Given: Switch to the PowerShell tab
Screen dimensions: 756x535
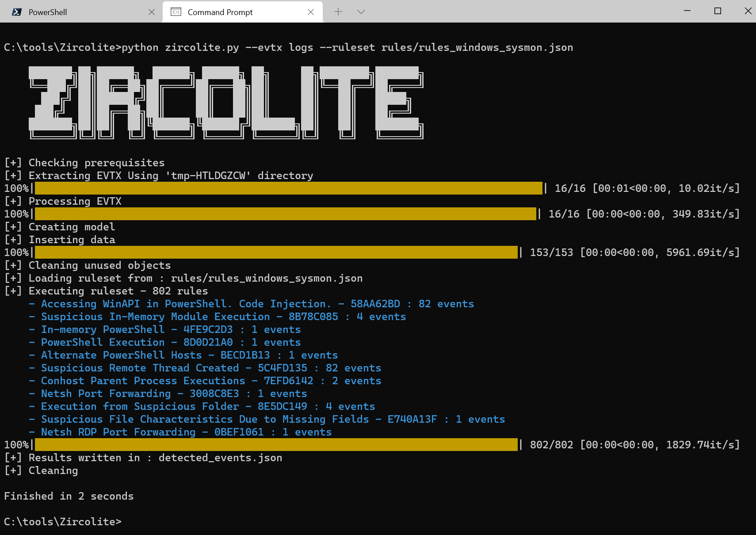Looking at the screenshot, I should (x=80, y=12).
